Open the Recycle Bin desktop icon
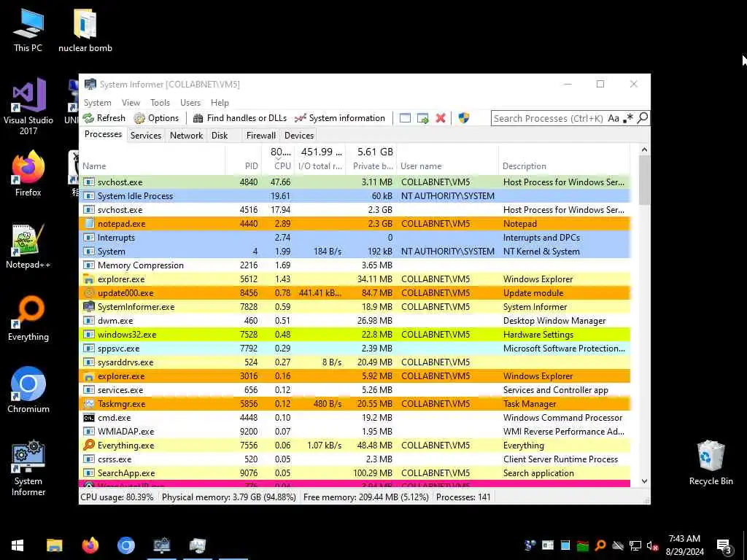747x560 pixels. pos(711,463)
